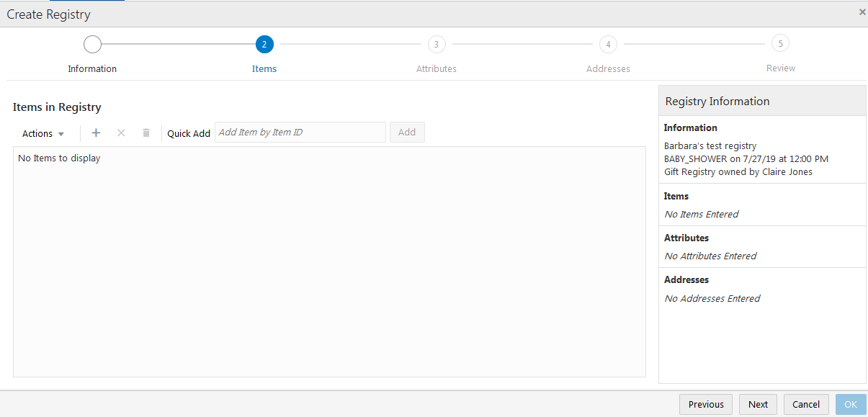Jump to step 4 Addresses circle
Image resolution: width=868 pixels, height=417 pixels.
coord(608,45)
